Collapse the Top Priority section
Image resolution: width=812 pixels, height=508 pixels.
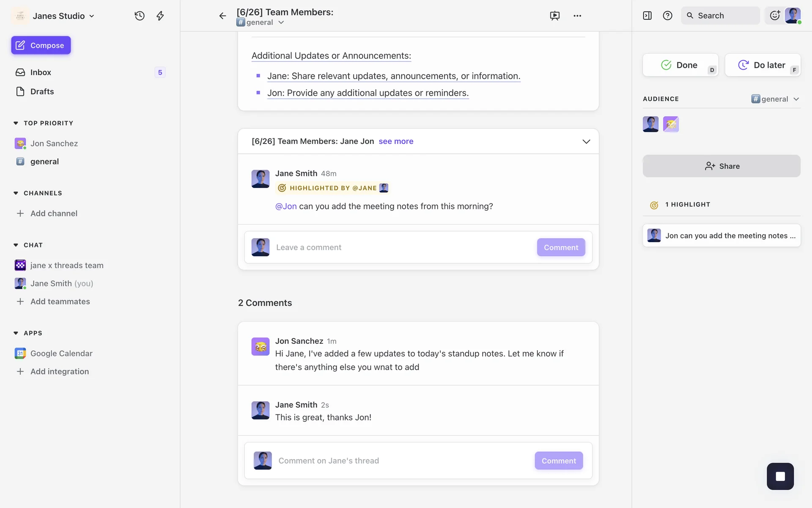coord(16,123)
